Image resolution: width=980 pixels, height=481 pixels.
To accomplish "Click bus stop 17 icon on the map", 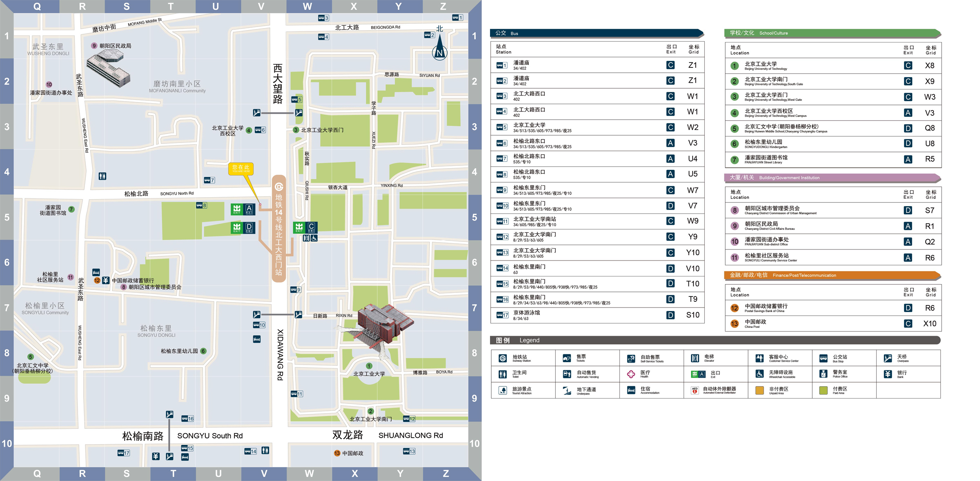I will [x=123, y=453].
